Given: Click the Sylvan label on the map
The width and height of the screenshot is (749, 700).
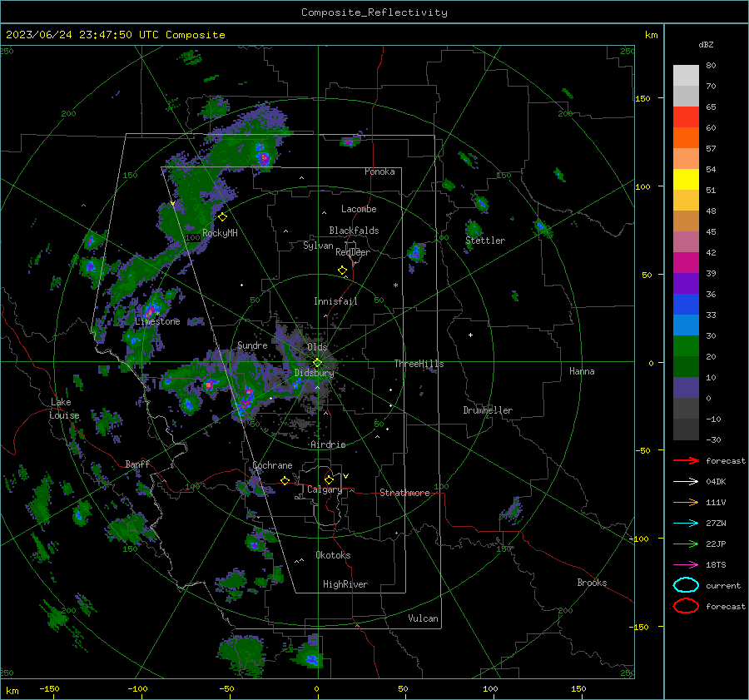Looking at the screenshot, I should 318,246.
